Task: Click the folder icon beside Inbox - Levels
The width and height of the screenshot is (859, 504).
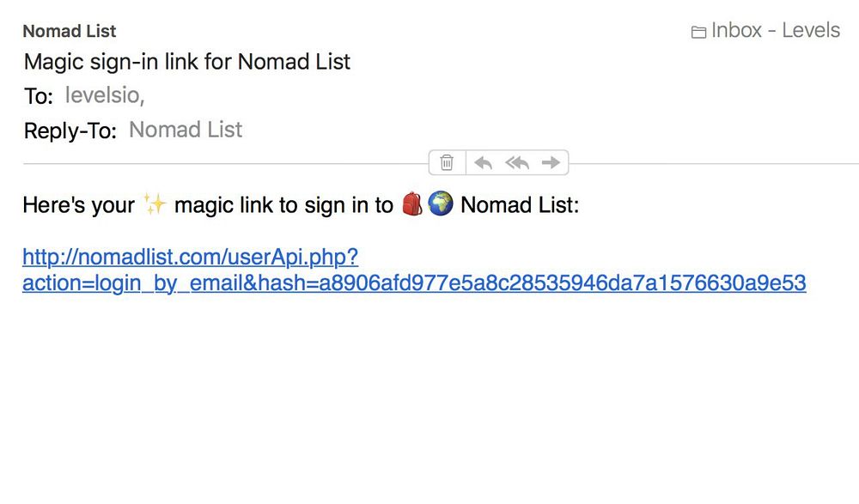Action: 698,33
